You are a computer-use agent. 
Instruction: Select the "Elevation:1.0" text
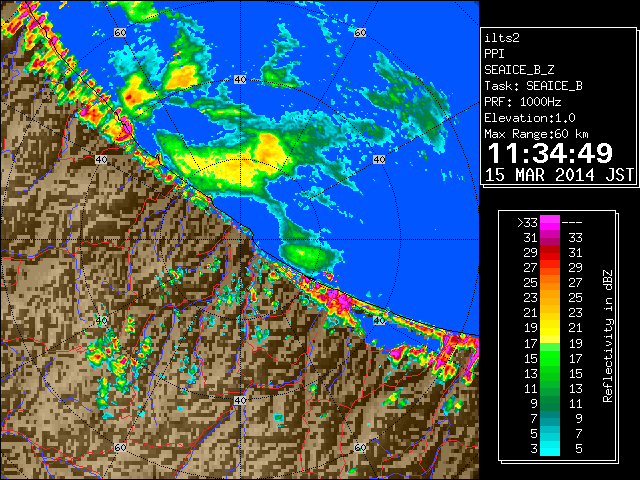[530, 118]
